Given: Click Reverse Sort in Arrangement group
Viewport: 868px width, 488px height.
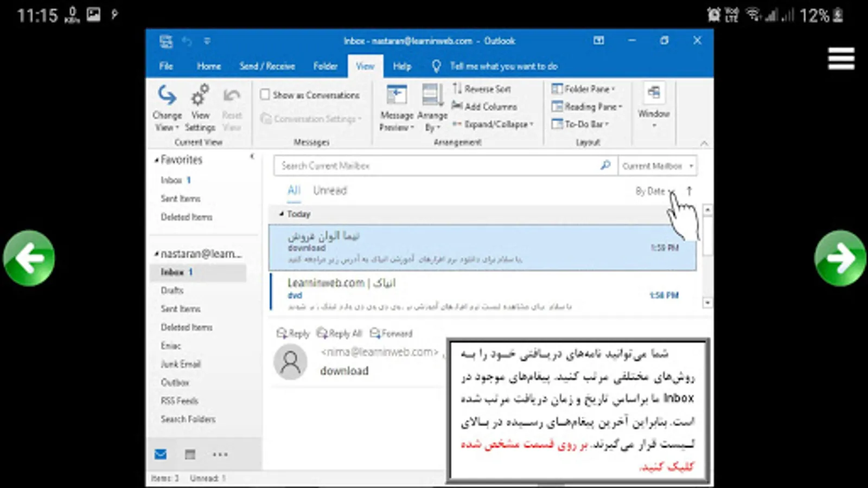Looking at the screenshot, I should pyautogui.click(x=482, y=89).
